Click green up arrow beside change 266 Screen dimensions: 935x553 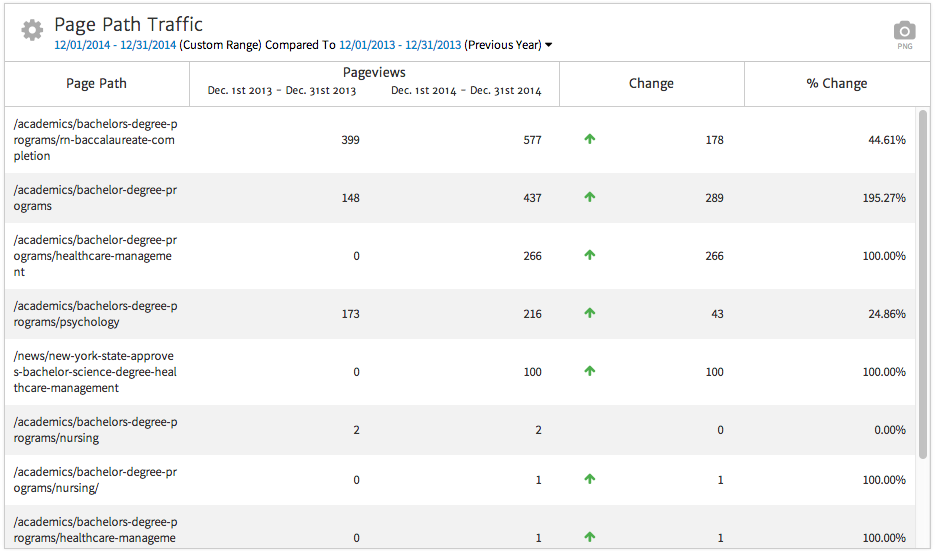589,256
